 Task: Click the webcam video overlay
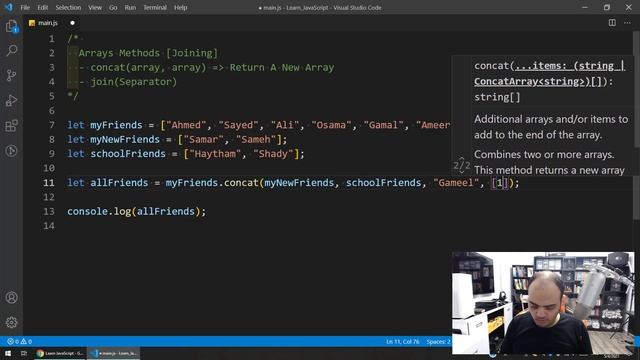coord(543,303)
